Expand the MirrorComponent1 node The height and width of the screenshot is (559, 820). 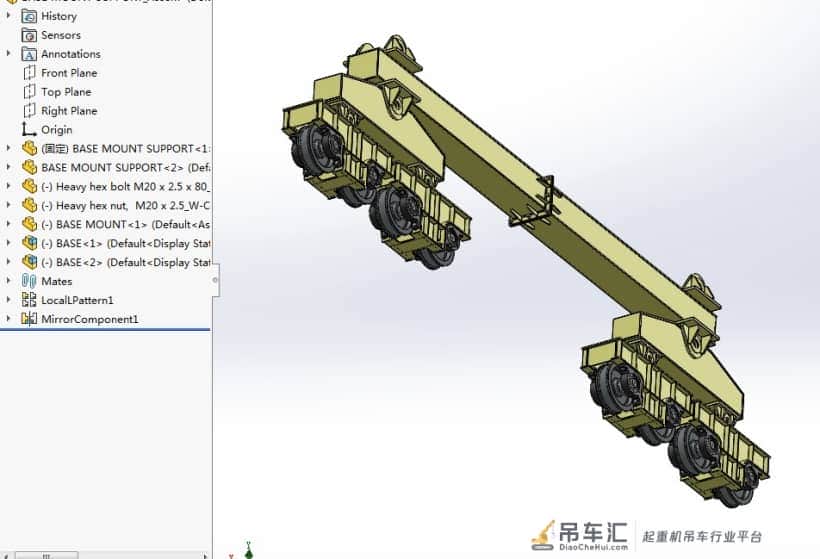tap(8, 319)
